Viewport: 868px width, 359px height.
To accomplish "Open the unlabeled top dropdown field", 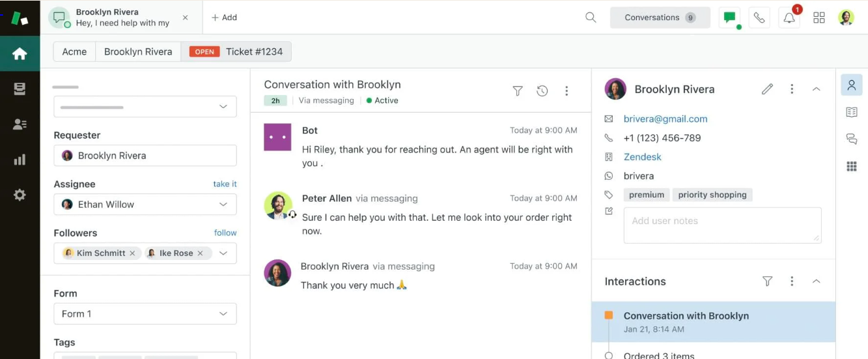I will coord(145,107).
